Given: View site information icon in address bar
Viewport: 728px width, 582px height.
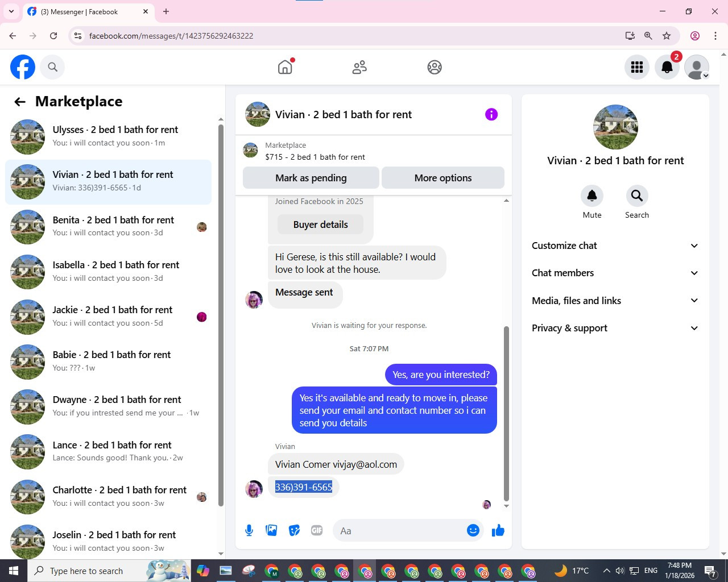Looking at the screenshot, I should [78, 36].
